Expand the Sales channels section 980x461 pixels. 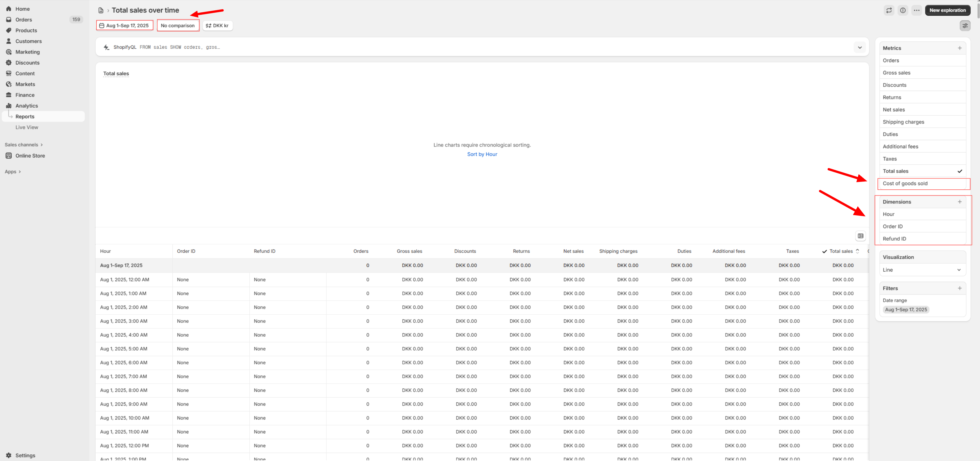coord(24,145)
